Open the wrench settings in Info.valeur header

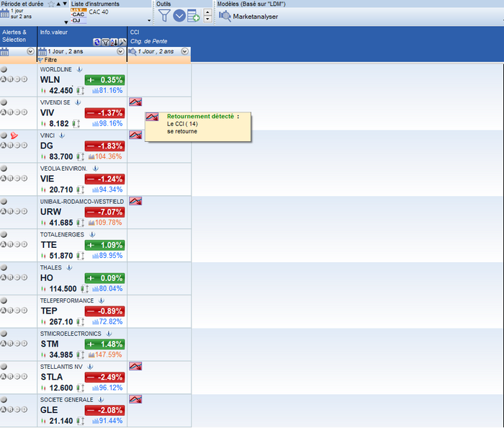pyautogui.click(x=122, y=42)
